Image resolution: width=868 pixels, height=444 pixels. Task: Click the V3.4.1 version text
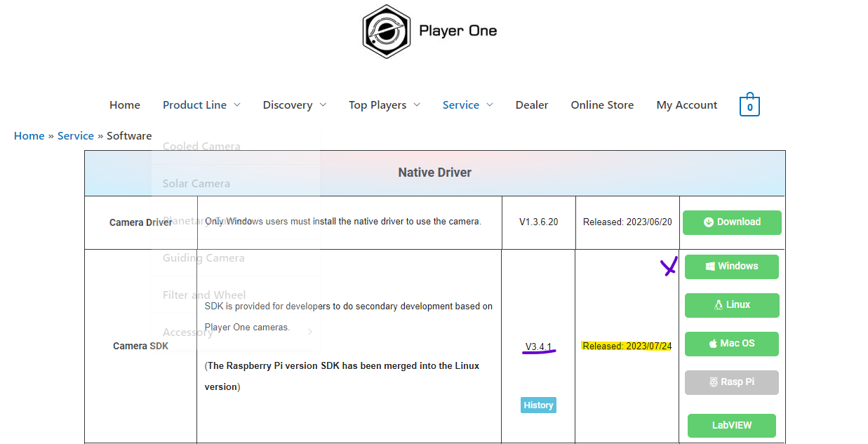pos(538,347)
